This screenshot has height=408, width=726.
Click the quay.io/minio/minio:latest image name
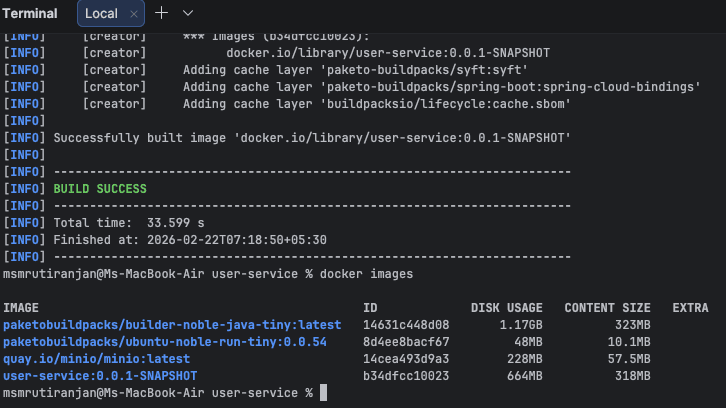[96, 359]
